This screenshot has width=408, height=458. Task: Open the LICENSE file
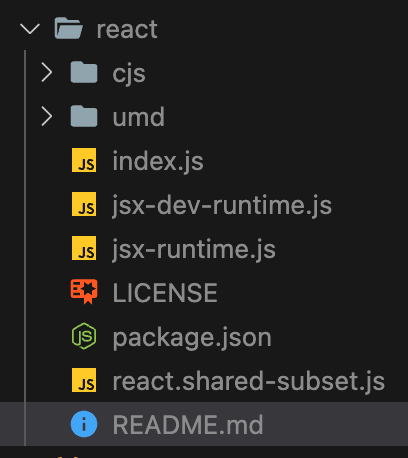coord(165,293)
